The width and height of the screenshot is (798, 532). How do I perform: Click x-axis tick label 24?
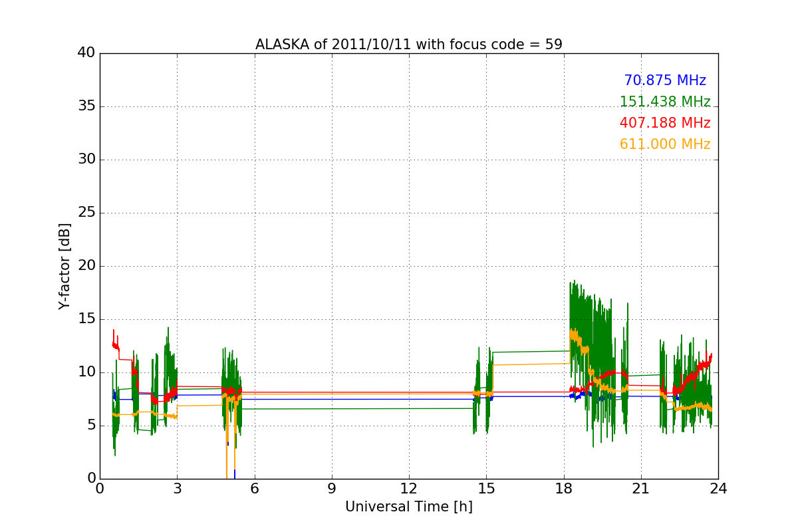pos(718,489)
